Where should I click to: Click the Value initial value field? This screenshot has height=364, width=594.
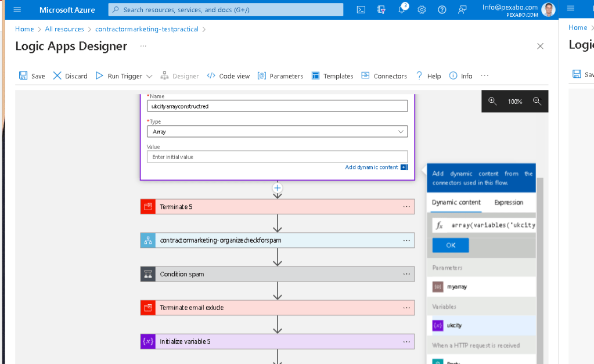(x=278, y=157)
